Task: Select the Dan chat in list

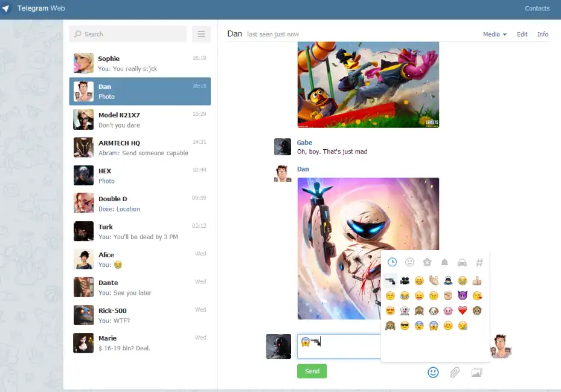Action: pyautogui.click(x=140, y=91)
